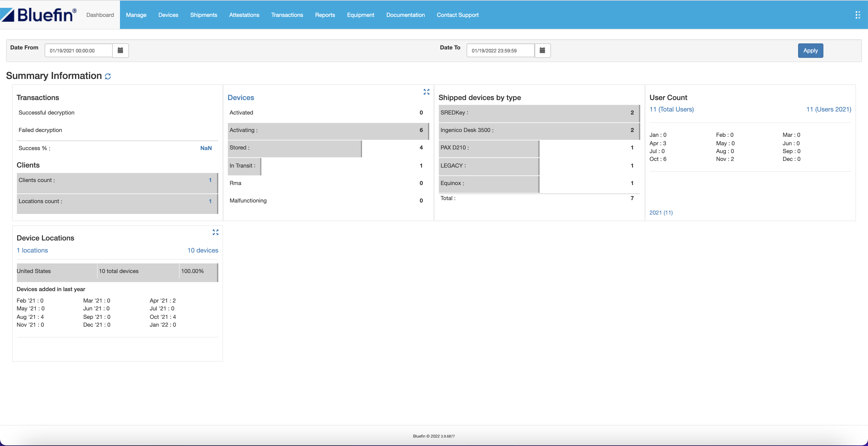Click the Bluefin logo

[39, 15]
